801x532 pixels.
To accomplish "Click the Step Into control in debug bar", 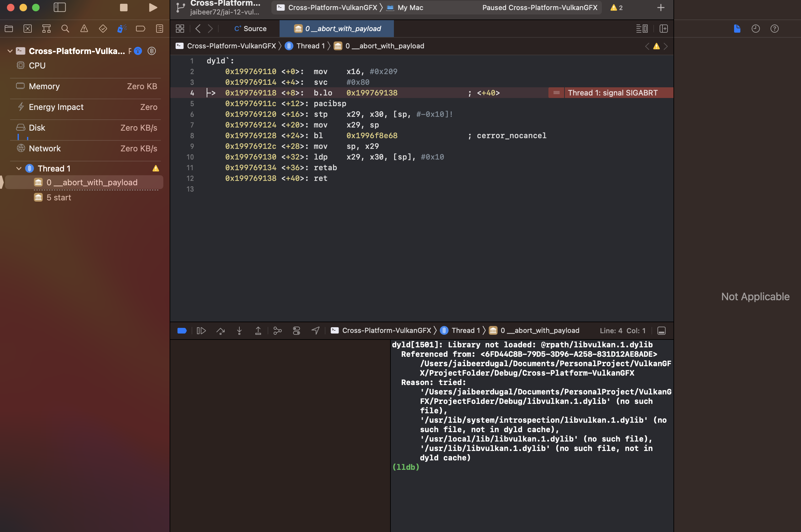I will (x=240, y=330).
